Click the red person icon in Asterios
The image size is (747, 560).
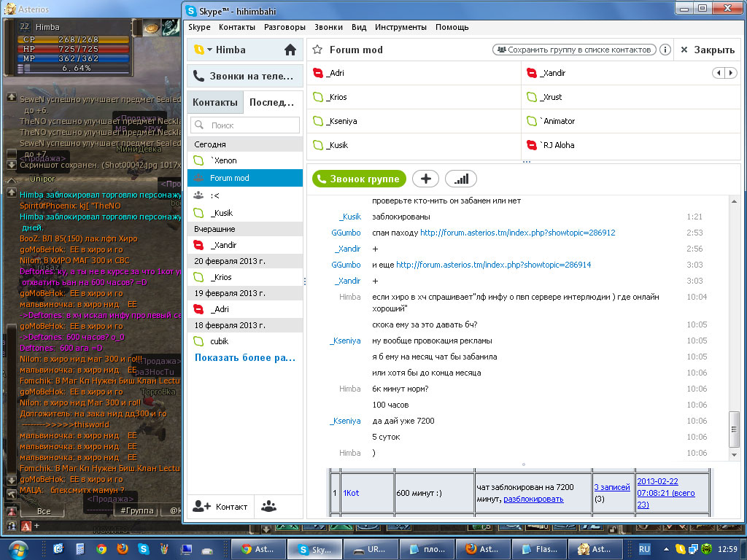click(12, 511)
